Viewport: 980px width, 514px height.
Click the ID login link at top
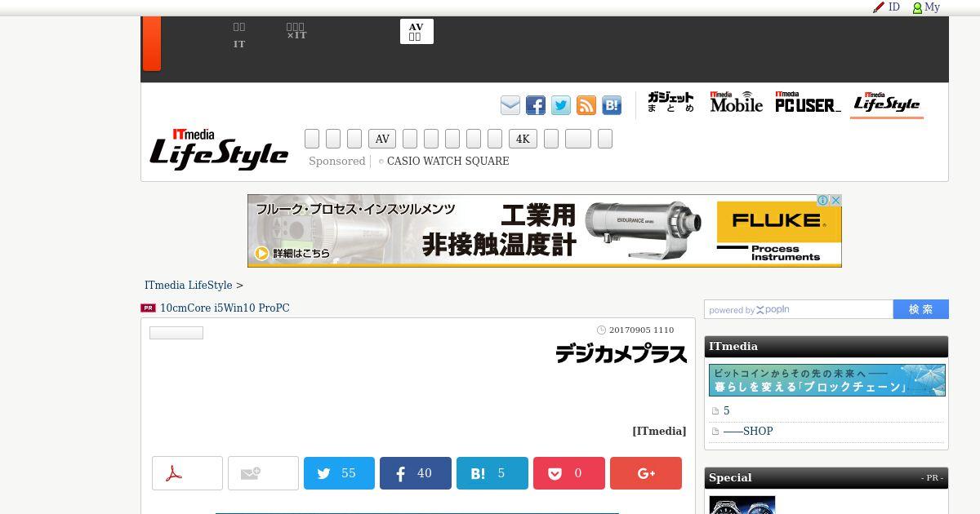894,7
